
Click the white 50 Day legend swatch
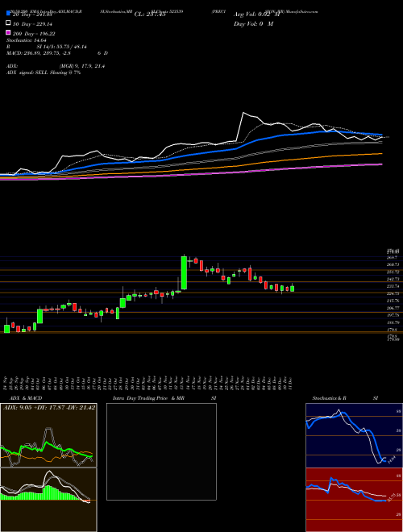8,23
